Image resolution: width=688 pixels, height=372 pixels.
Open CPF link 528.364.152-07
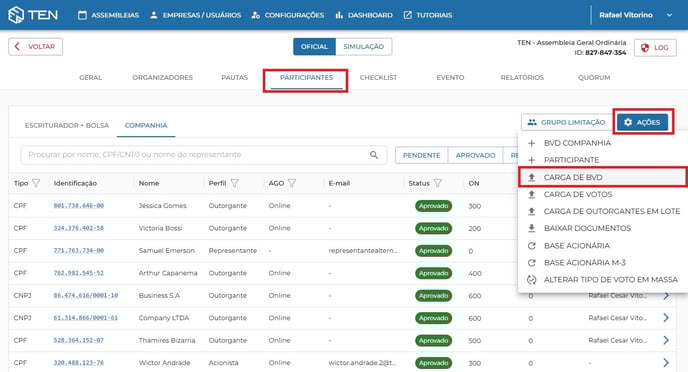(x=79, y=340)
